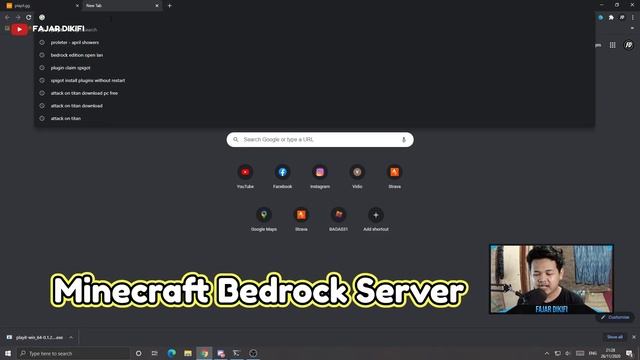Open OBS Studio from the taskbar
Screen dimensions: 640x360
click(253, 353)
